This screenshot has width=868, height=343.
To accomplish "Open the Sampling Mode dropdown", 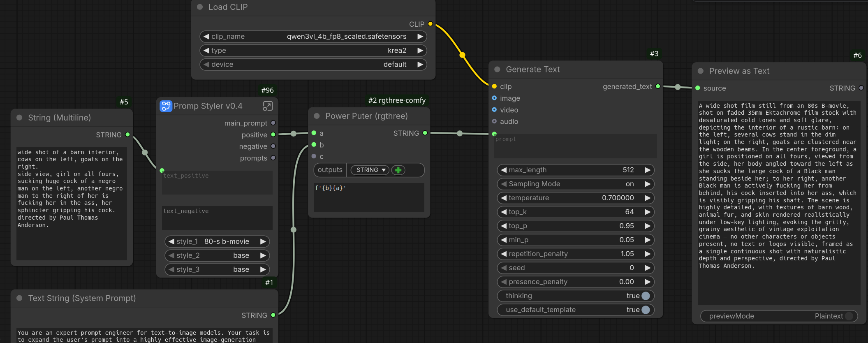I will coord(576,184).
